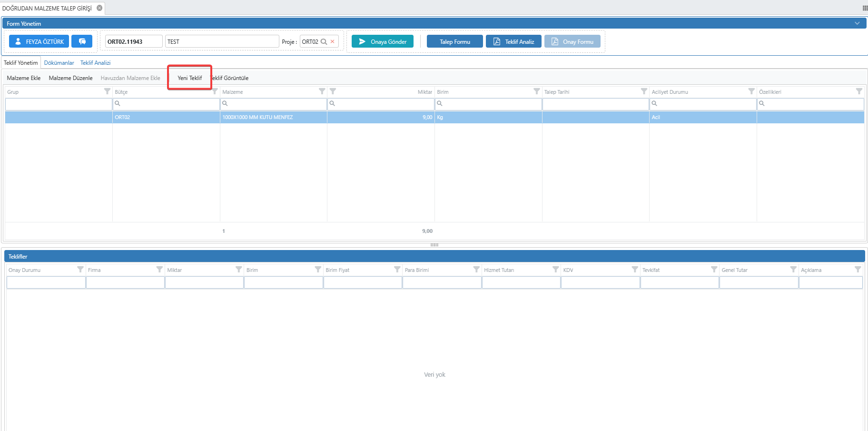
Task: Close the Doğrudan Malzeme Talep Girişi tab
Action: click(99, 8)
